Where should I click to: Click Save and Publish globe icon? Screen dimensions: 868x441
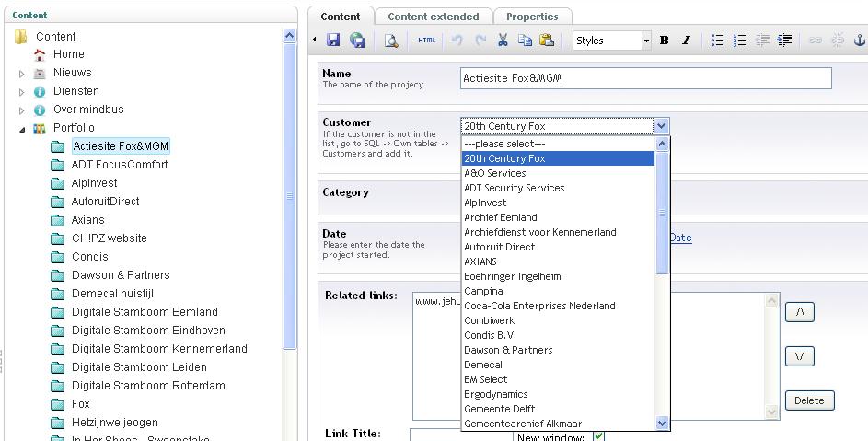pyautogui.click(x=357, y=40)
